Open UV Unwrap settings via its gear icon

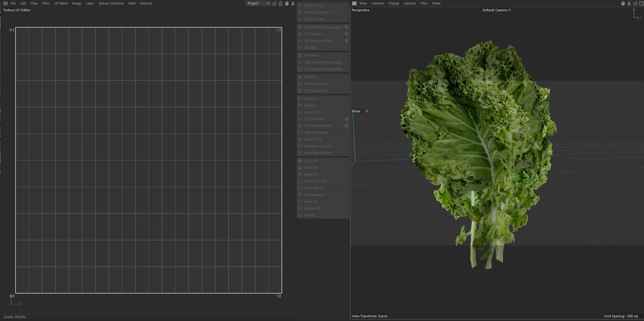346,34
